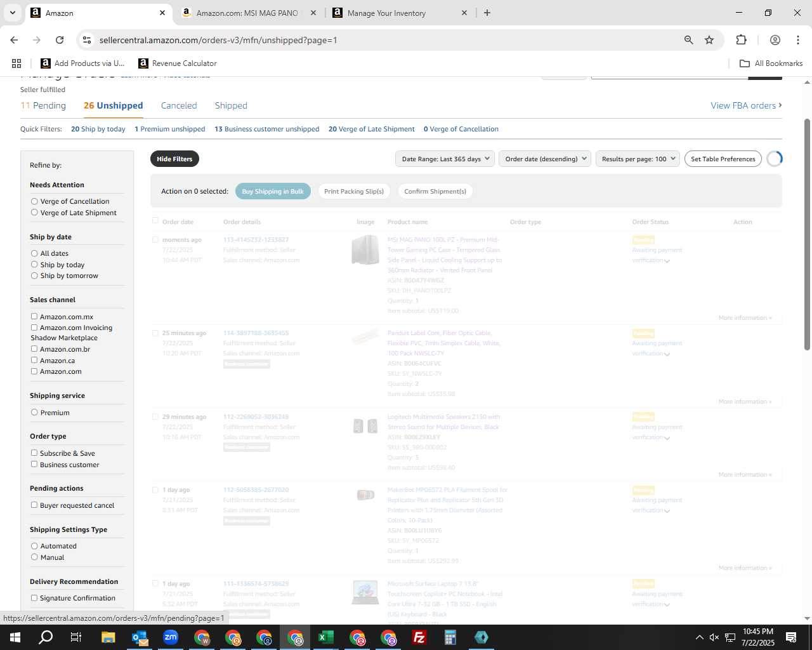Click Print Packing Slip(s) button
This screenshot has height=650, width=812.
click(354, 191)
